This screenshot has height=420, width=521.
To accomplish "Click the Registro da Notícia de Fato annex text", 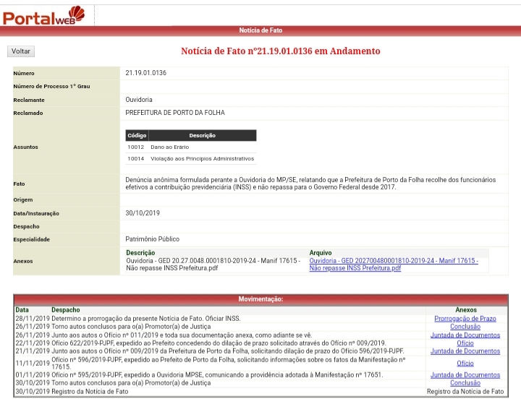I will pos(465,391).
